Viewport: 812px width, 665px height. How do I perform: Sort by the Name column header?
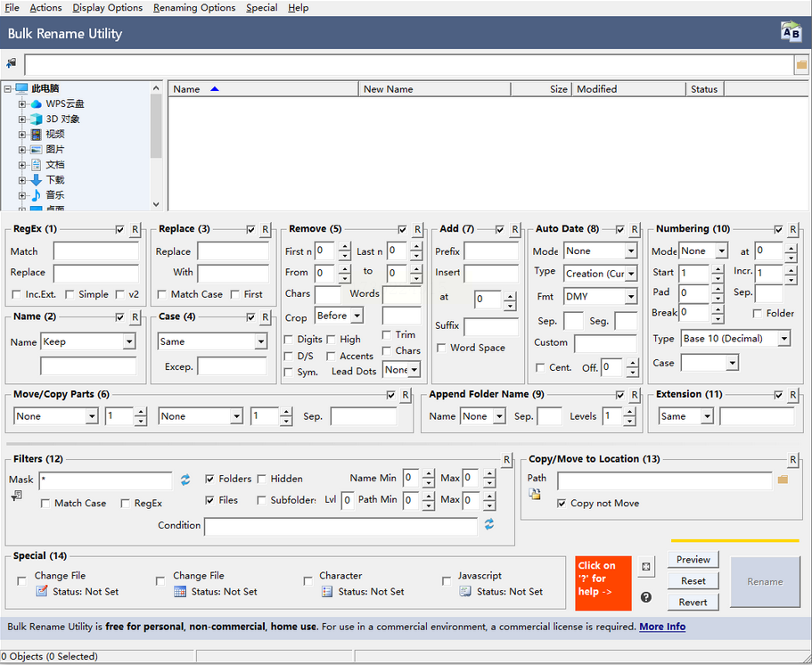click(263, 89)
